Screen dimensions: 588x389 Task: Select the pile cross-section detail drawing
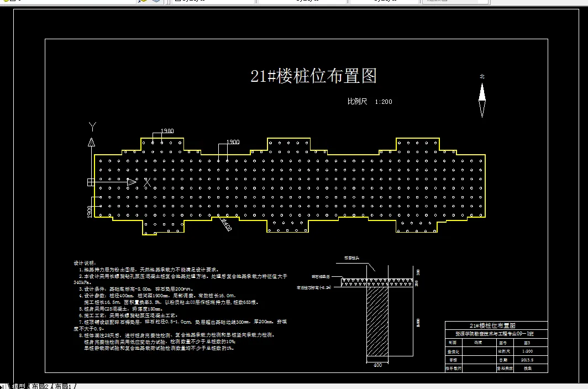(377, 318)
